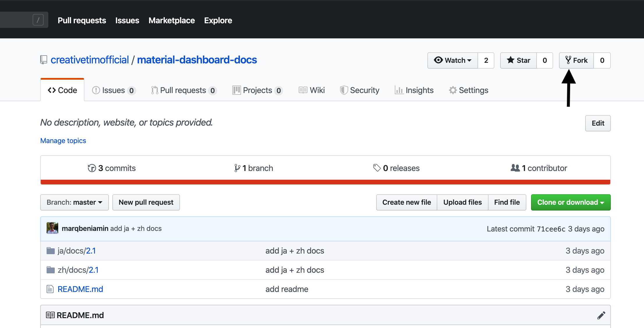
Task: Click the README.md file icon in list
Action: pyautogui.click(x=50, y=289)
